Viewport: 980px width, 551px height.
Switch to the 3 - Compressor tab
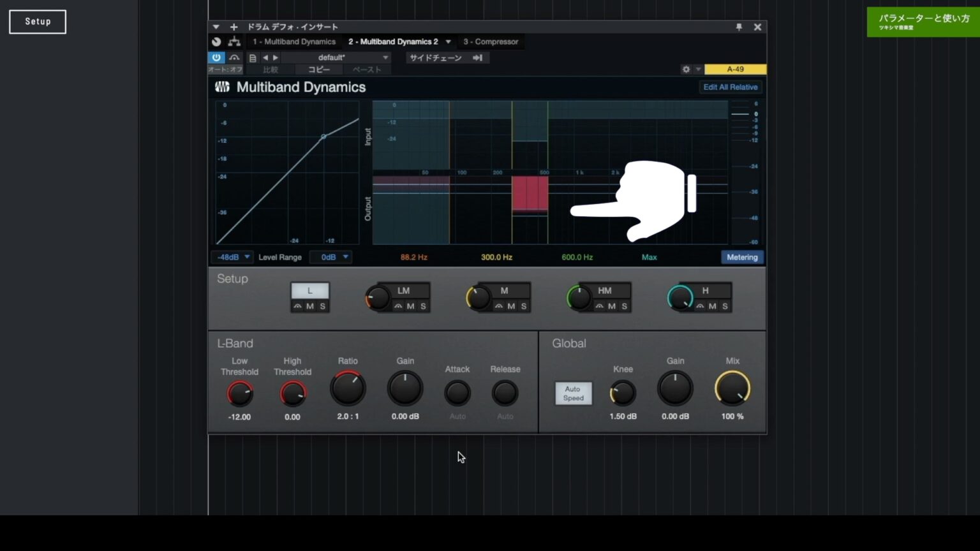pyautogui.click(x=491, y=41)
